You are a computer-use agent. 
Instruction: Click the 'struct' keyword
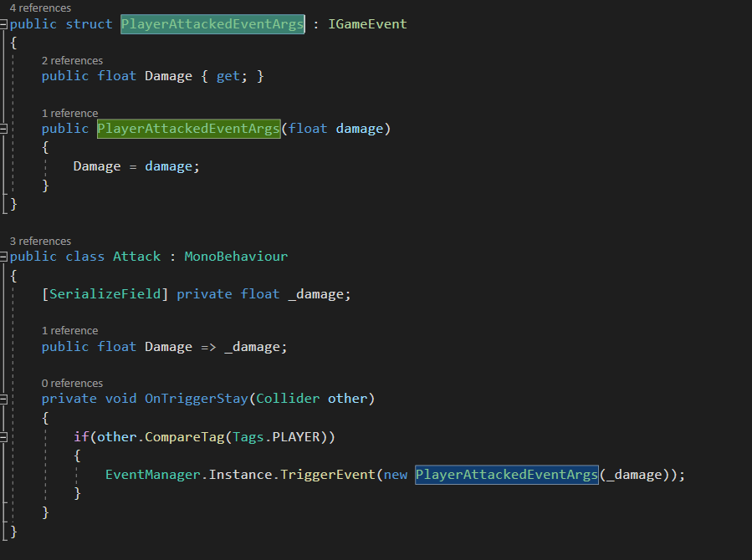coord(89,24)
